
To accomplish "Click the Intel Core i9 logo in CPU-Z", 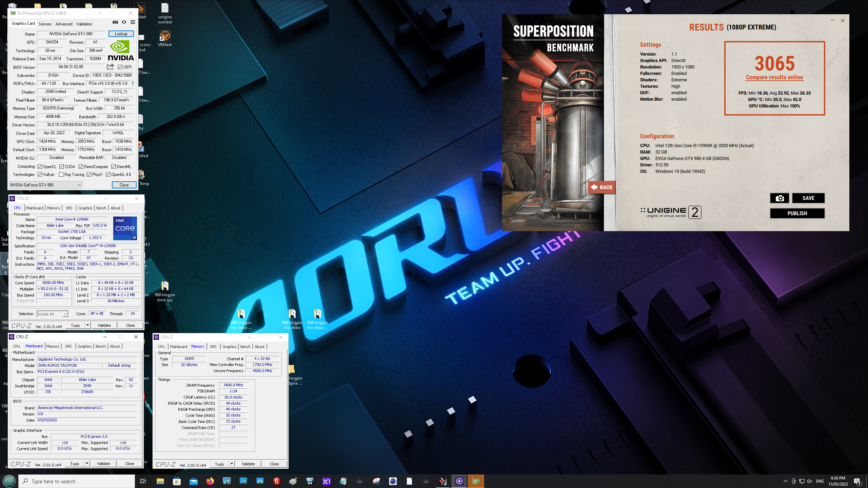I will [x=125, y=228].
